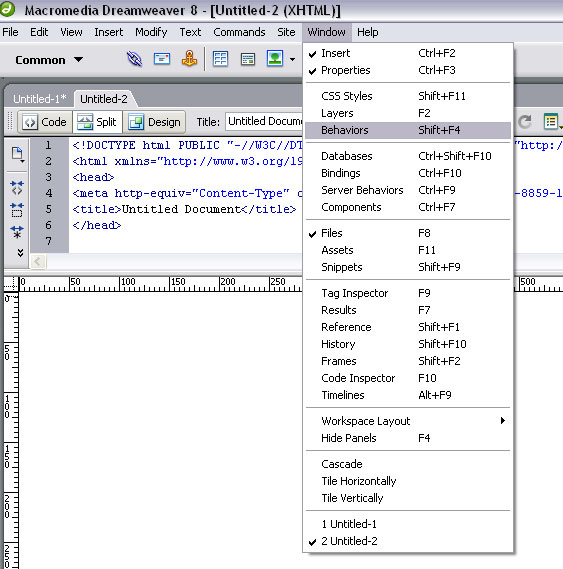The height and width of the screenshot is (569, 563).
Task: Click the Open Documents icon in coding toolbar
Action: tap(17, 154)
